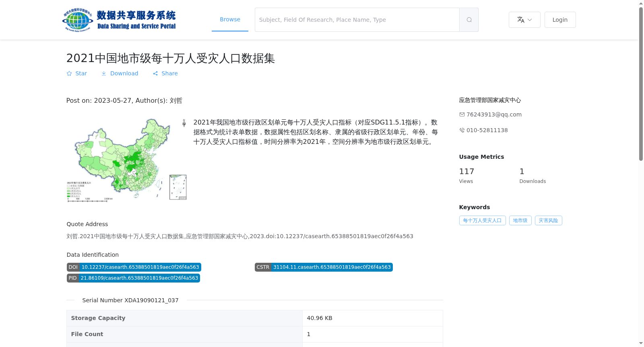Image resolution: width=644 pixels, height=347 pixels.
Task: Select keyword tag 地市级
Action: tap(520, 220)
